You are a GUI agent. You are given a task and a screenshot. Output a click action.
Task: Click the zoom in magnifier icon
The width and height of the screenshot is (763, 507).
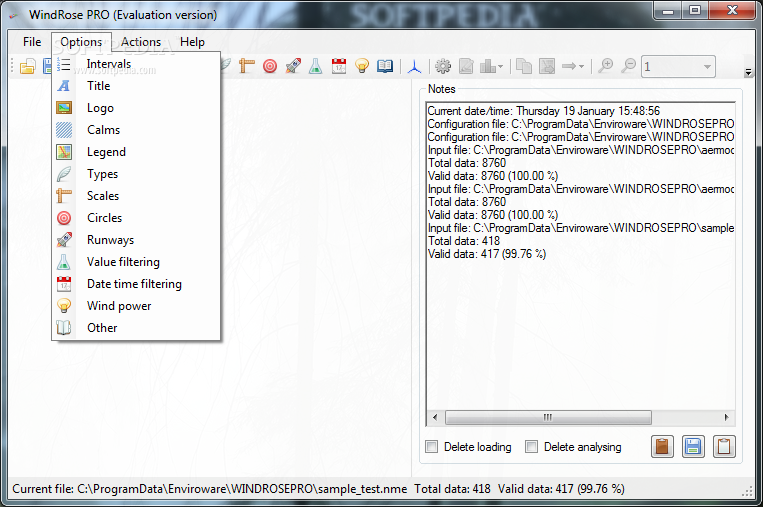coord(605,66)
